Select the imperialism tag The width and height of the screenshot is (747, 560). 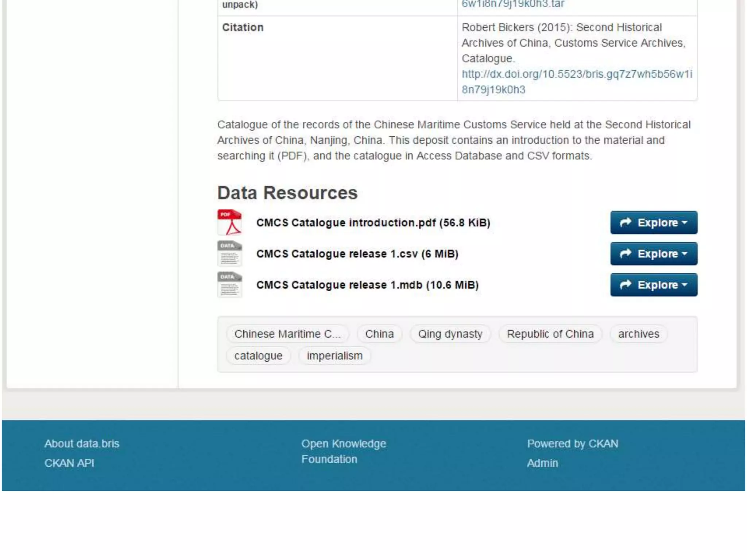334,356
